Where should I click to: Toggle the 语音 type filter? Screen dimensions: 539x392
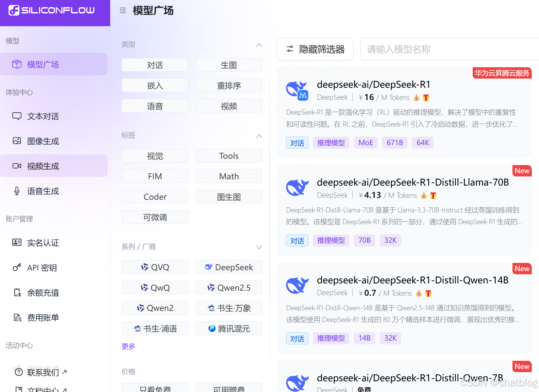tap(155, 106)
